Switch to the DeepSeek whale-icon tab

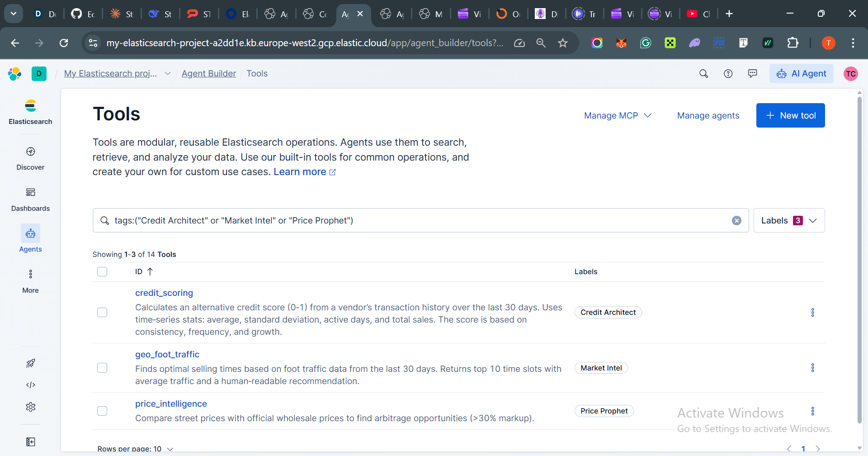[160, 14]
